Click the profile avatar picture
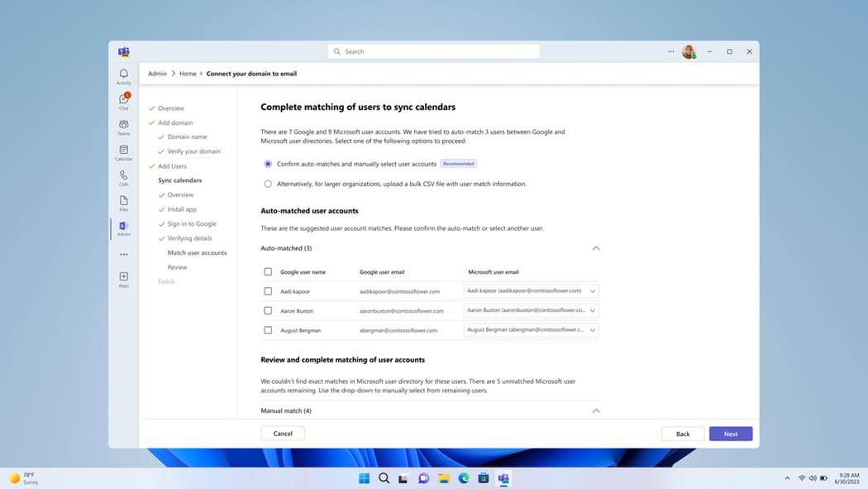 [x=689, y=51]
